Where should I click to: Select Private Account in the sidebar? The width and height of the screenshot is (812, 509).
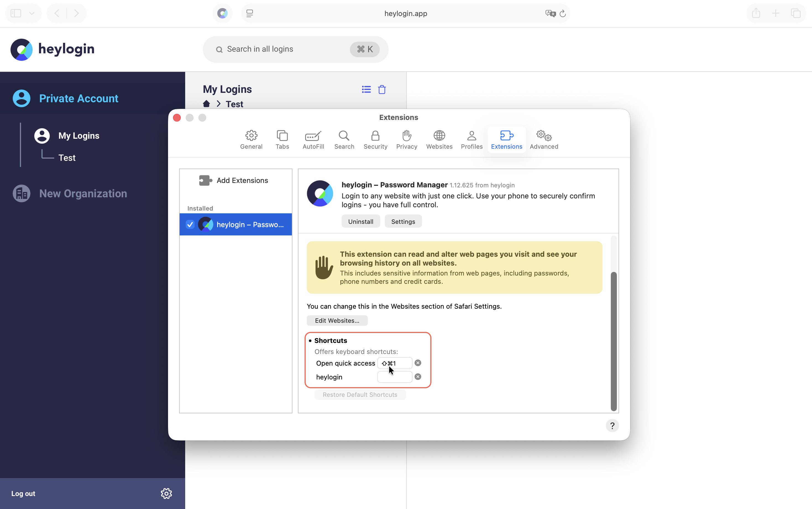[93, 98]
